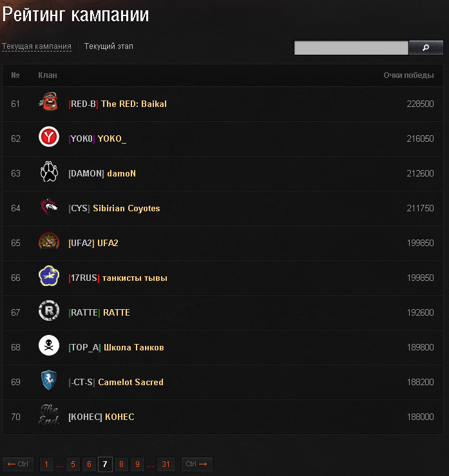Screen dimensions: 449x476
Task: Click the YOKO red Y emblem
Action: point(49,137)
